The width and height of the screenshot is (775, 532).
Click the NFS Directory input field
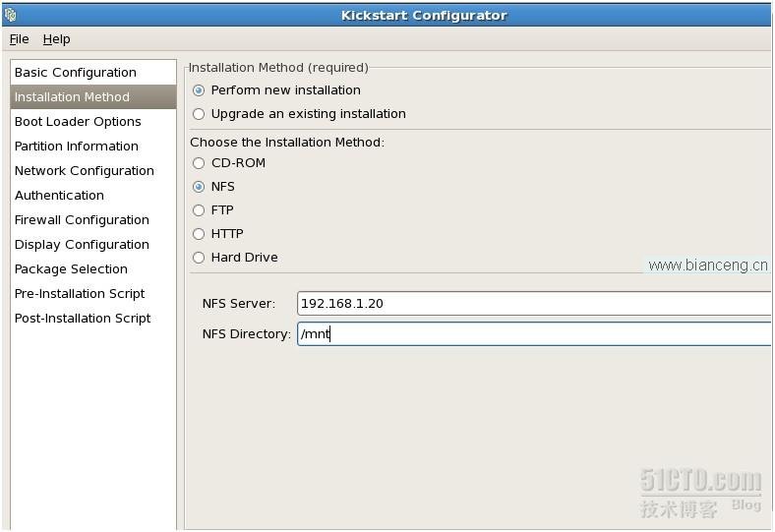(x=534, y=334)
